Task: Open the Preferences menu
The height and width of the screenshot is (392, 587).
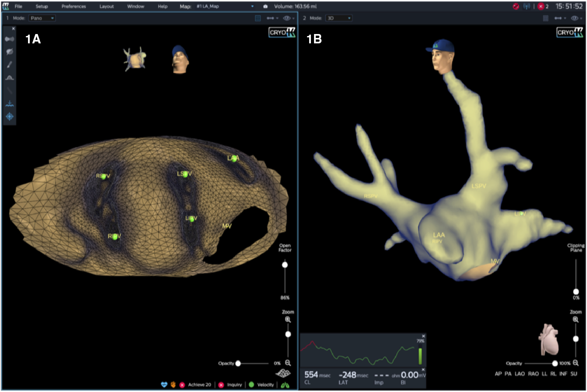Action: click(73, 6)
